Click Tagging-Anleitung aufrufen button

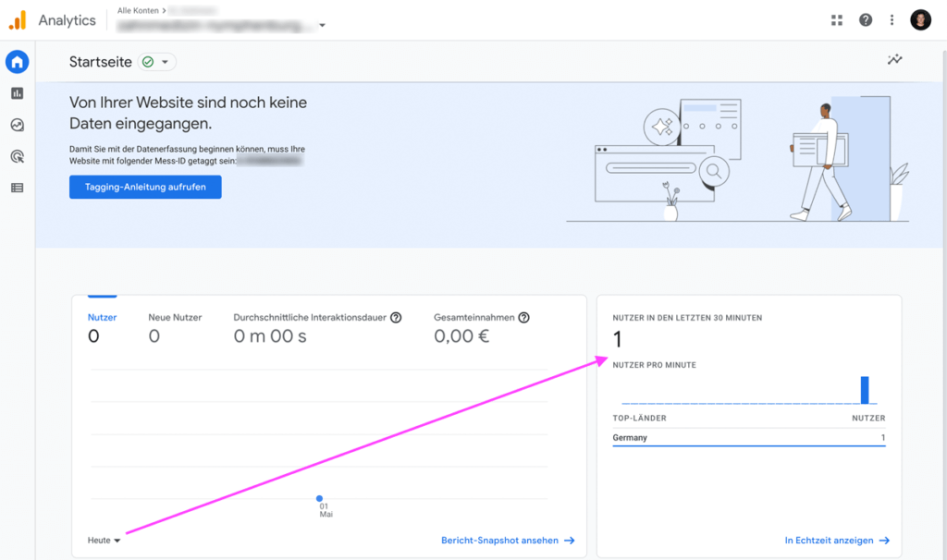(145, 187)
